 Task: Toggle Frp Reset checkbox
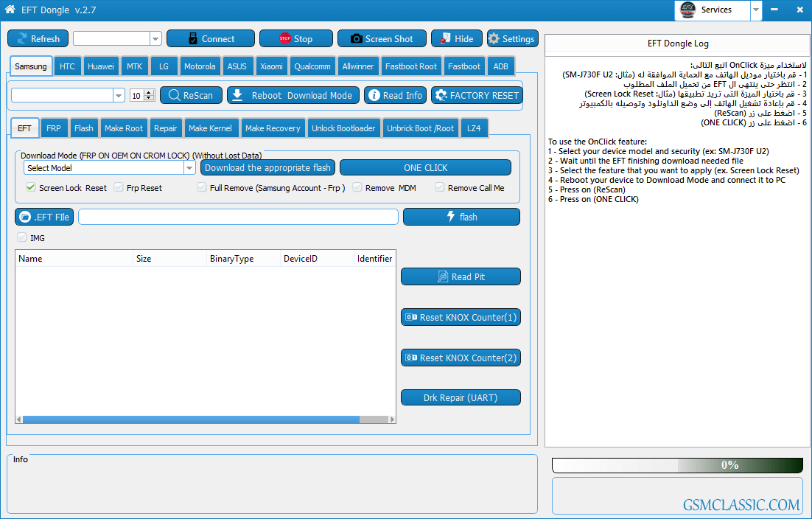118,187
